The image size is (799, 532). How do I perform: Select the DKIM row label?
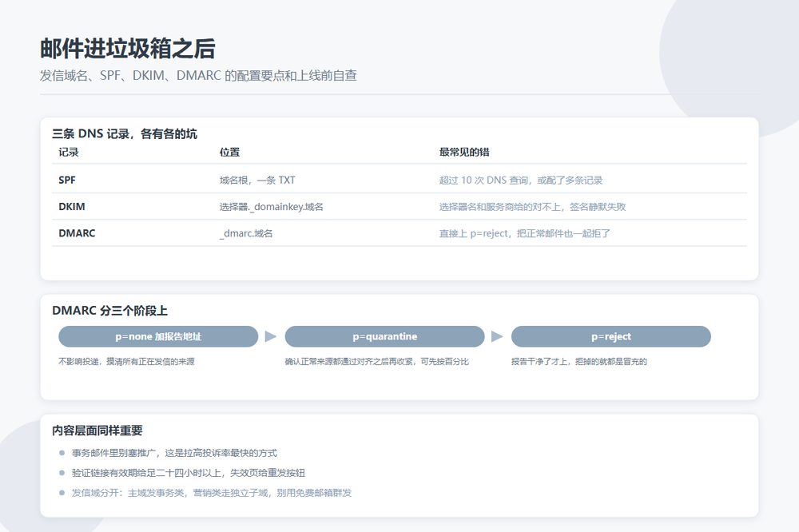[72, 206]
